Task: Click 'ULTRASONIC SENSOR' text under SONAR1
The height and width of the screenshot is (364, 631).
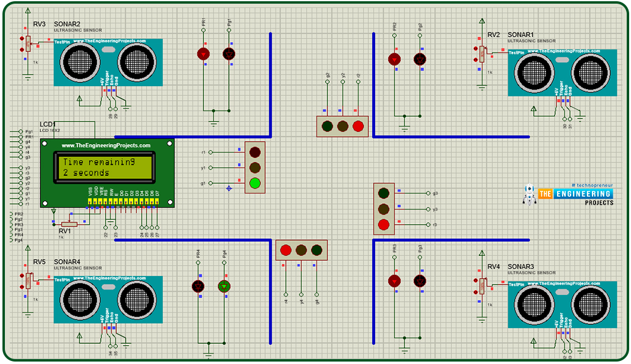Action: pos(531,41)
